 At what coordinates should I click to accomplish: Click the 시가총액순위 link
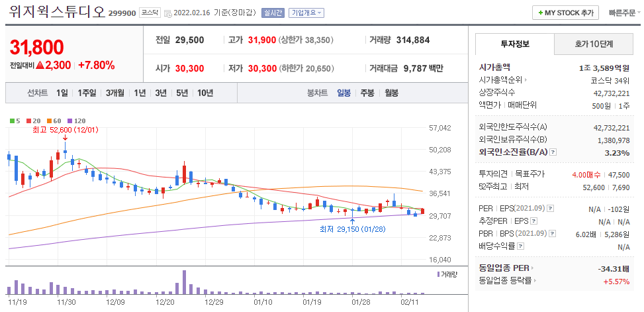coord(500,80)
